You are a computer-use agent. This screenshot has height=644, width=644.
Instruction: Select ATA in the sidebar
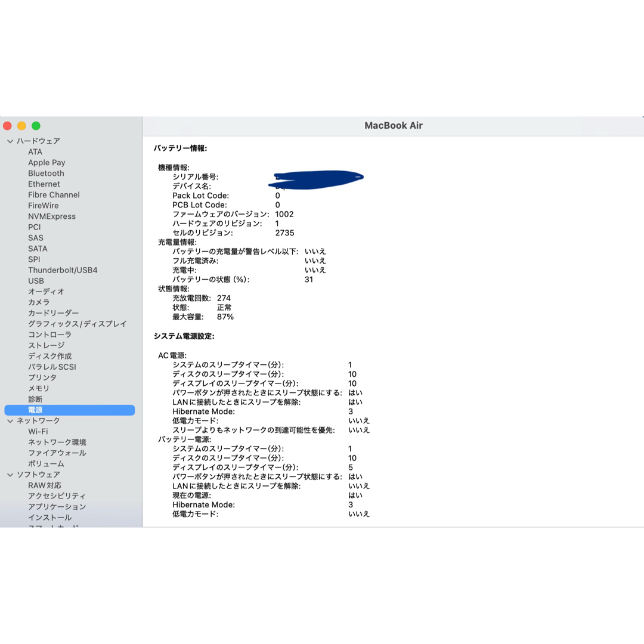[x=35, y=152]
